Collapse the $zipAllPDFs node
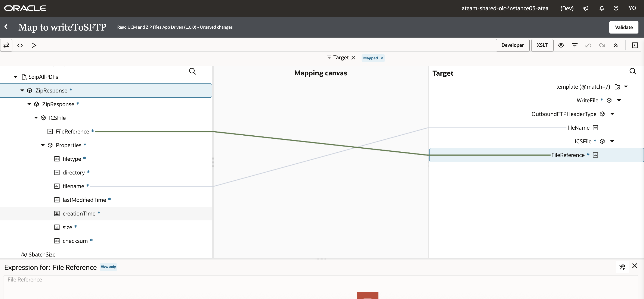 click(x=15, y=77)
